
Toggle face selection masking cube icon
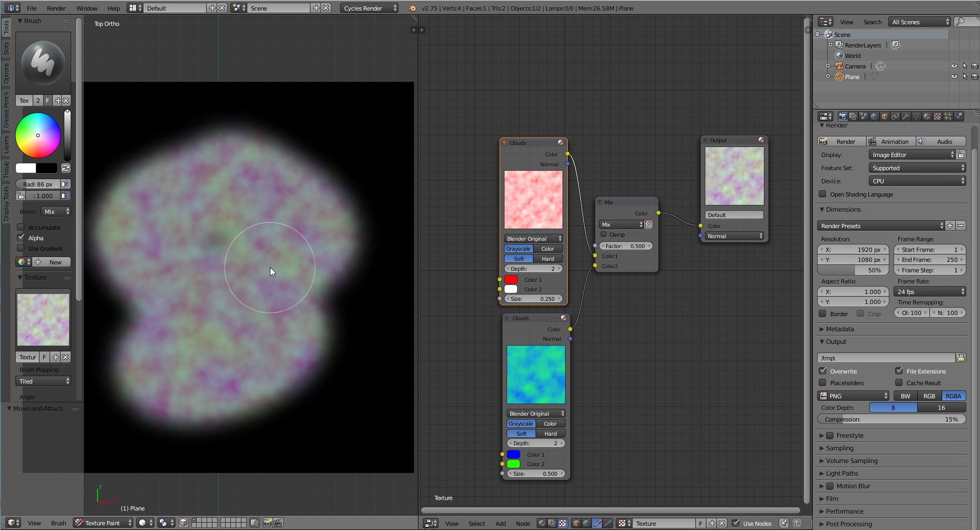pos(183,523)
